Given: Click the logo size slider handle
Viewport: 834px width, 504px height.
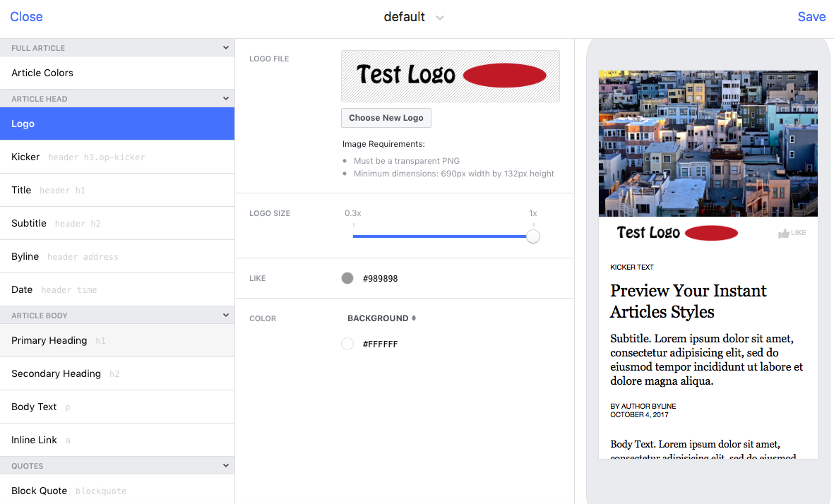Looking at the screenshot, I should click(x=533, y=236).
